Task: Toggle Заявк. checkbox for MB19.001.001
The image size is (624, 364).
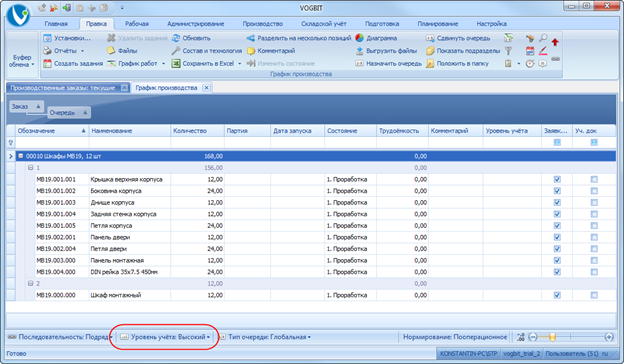Action: 557,179
